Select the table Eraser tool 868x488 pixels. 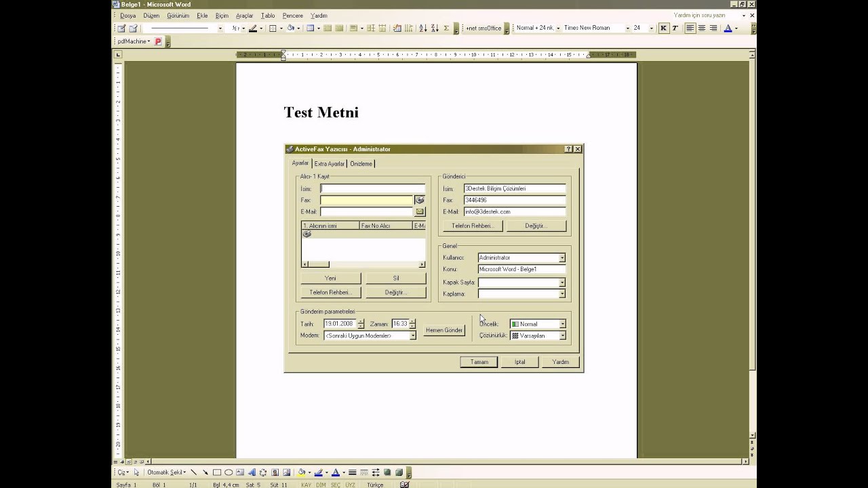point(133,28)
